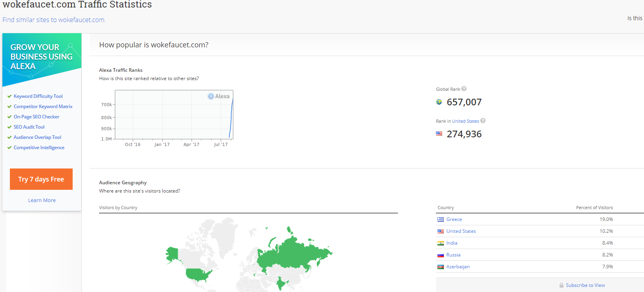Click 'Jul '17' chart axis label
Image resolution: width=644 pixels, height=292 pixels.
[221, 144]
